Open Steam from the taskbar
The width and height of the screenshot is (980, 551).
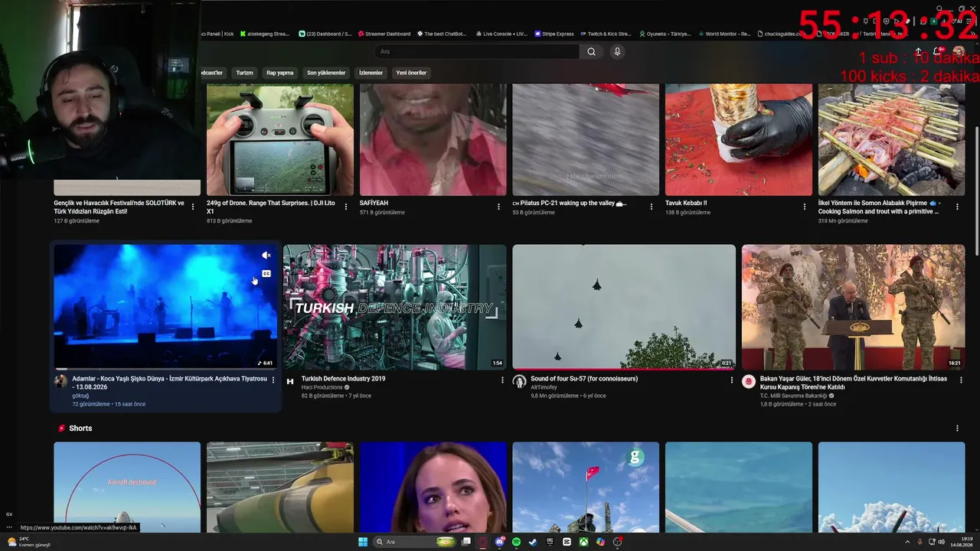click(x=533, y=542)
